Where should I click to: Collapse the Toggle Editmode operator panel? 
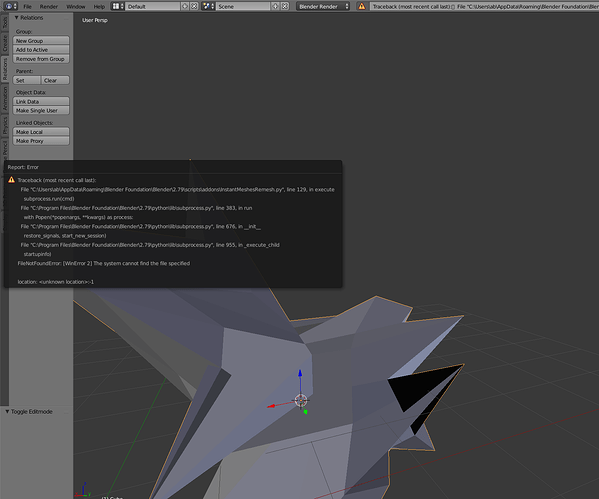tap(7, 412)
